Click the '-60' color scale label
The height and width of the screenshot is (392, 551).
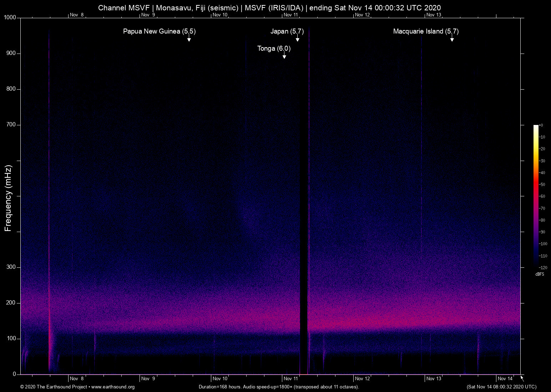pos(542,196)
